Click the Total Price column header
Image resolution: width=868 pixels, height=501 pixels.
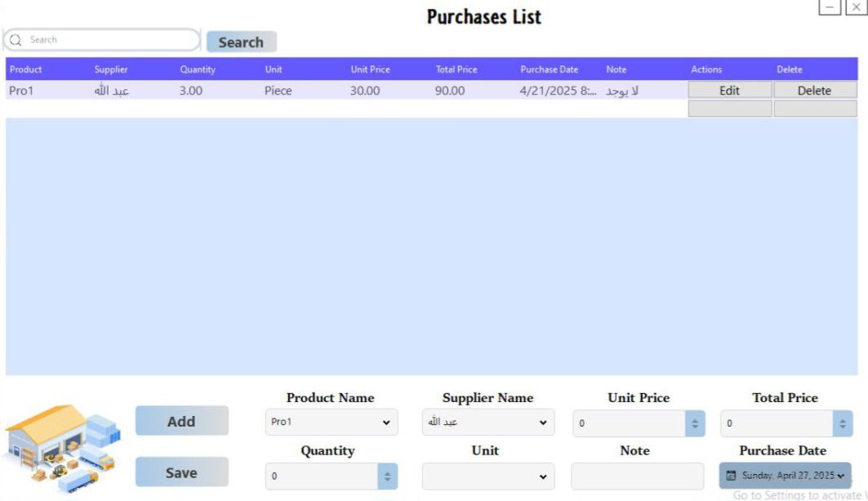tap(456, 69)
